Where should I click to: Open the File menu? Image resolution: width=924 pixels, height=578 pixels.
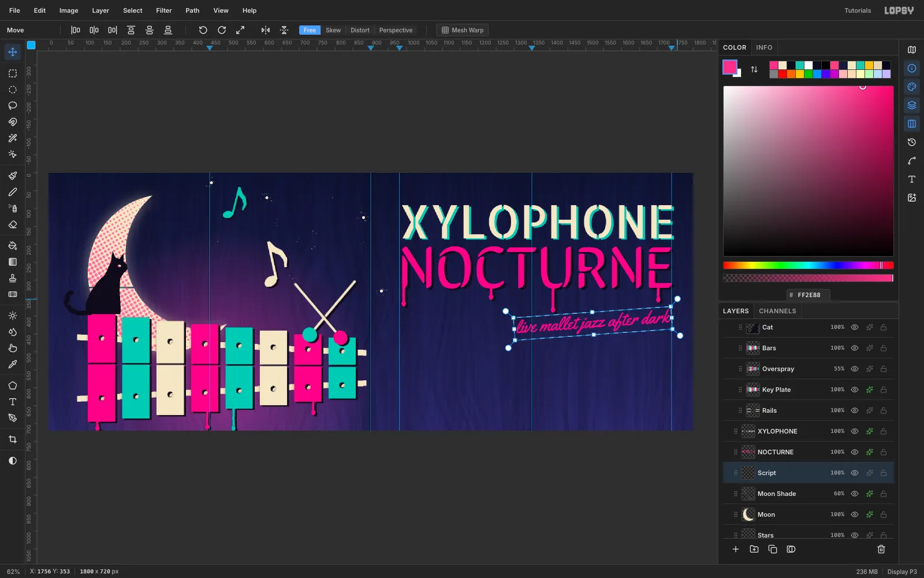14,10
